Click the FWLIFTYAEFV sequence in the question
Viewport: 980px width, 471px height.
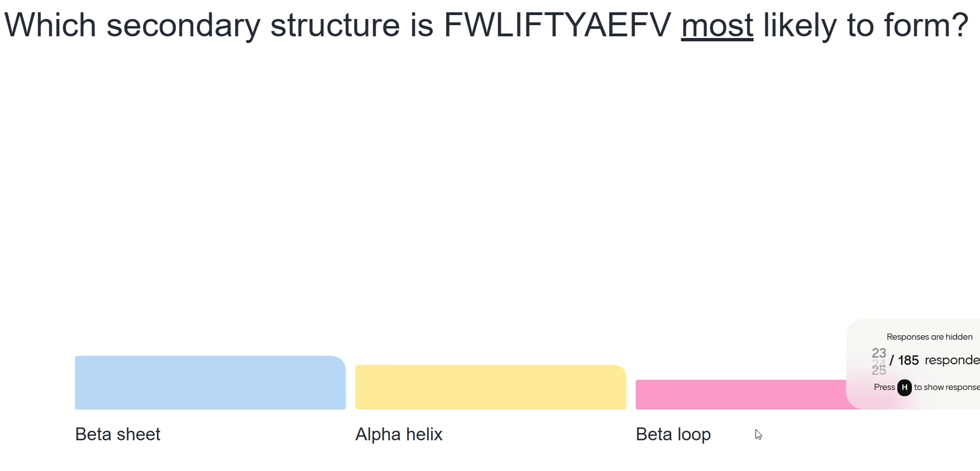click(x=557, y=25)
